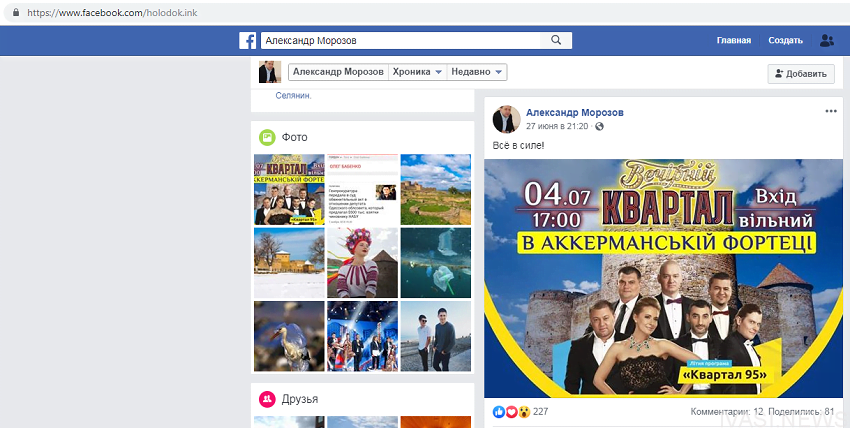This screenshot has width=850, height=428.
Task: Click the globe public audience icon
Action: [x=599, y=126]
